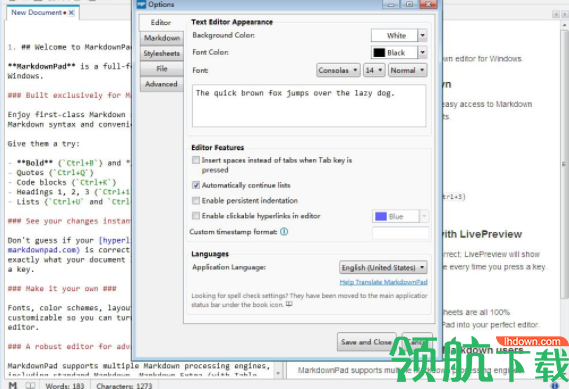Screen dimensions: 569x389
Task: Switch to the Markdown options tab
Action: [161, 38]
